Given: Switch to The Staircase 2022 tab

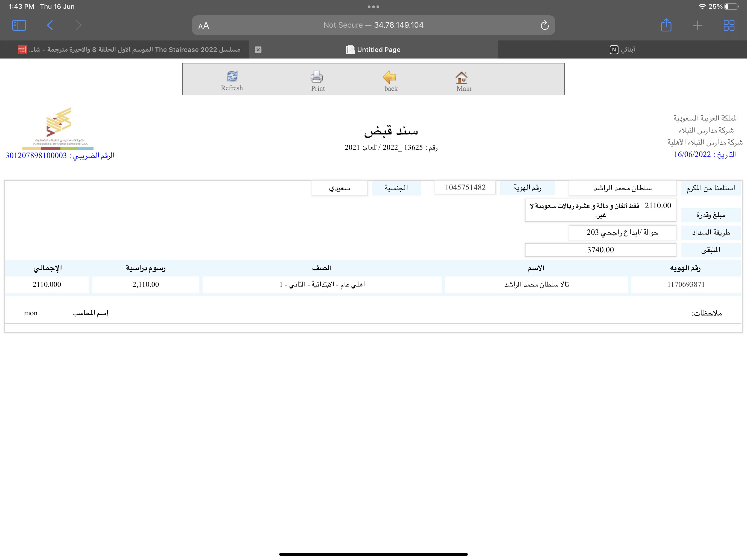Looking at the screenshot, I should pyautogui.click(x=124, y=50).
